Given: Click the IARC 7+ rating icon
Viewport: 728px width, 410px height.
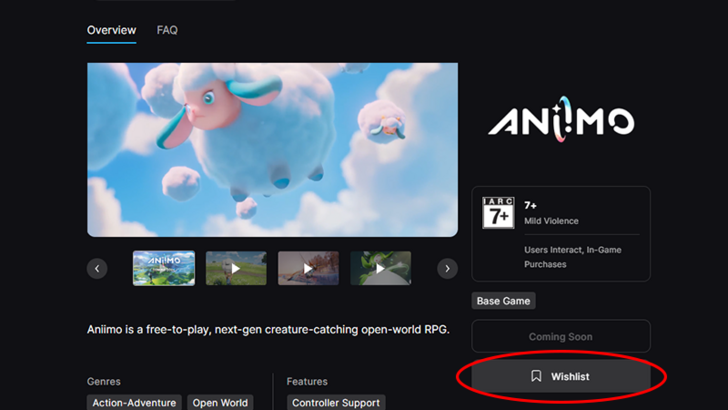Looking at the screenshot, I should (x=498, y=213).
